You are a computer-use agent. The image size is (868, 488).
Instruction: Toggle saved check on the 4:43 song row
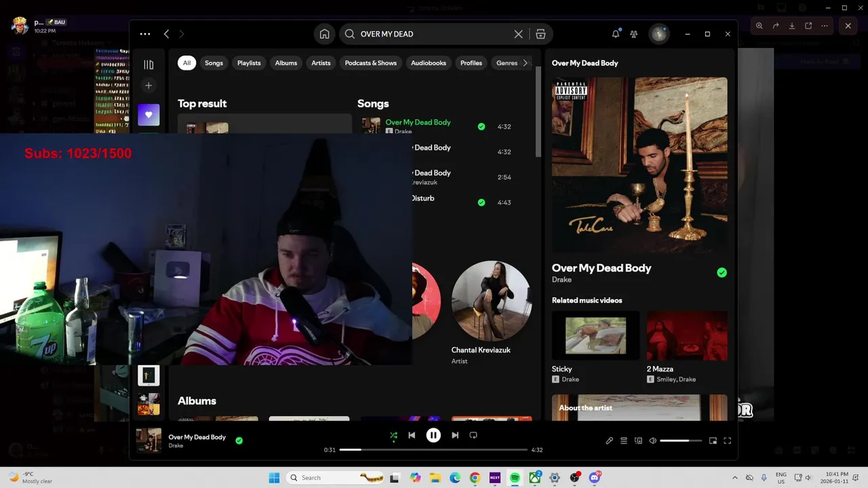[481, 203]
